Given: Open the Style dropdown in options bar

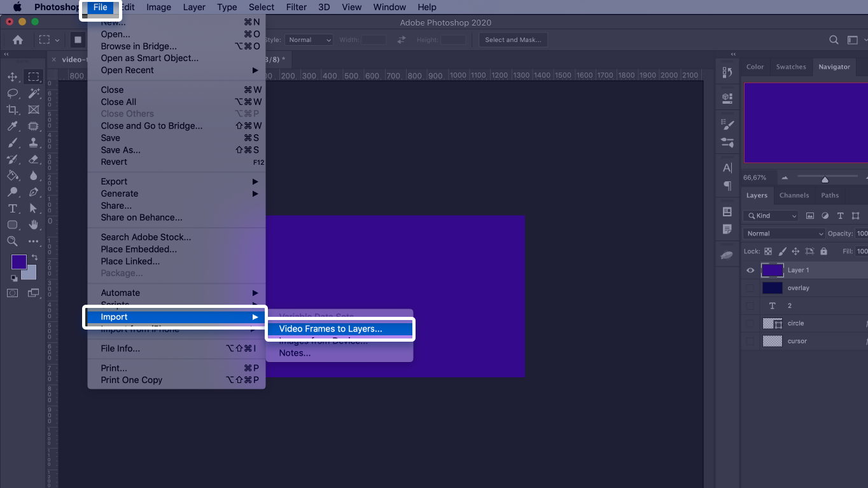Looking at the screenshot, I should click(x=309, y=39).
